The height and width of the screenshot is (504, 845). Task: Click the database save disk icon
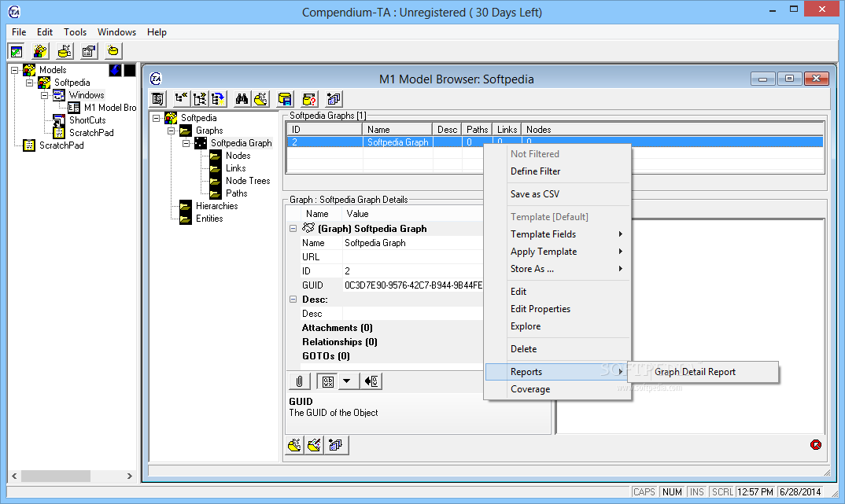click(285, 99)
